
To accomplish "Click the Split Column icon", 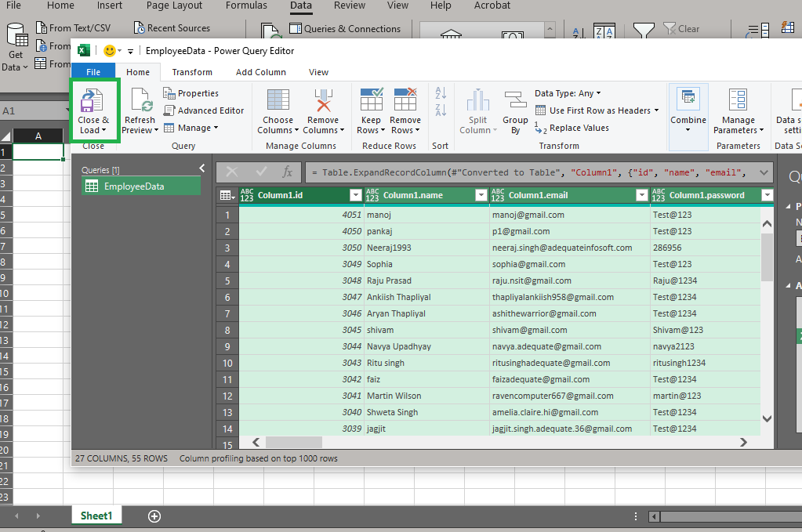I will tap(477, 100).
